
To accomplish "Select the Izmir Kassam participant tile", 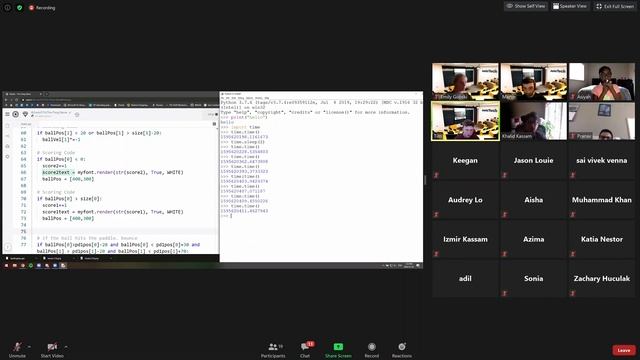I will (x=465, y=239).
